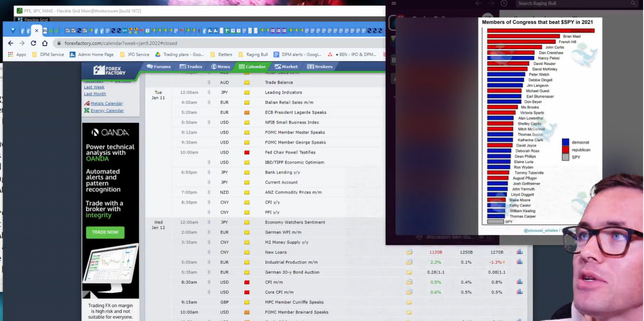Click the orange impact icon for FOMC Member Brainard Speaks
Image resolution: width=644 pixels, height=321 pixels.
[247, 312]
